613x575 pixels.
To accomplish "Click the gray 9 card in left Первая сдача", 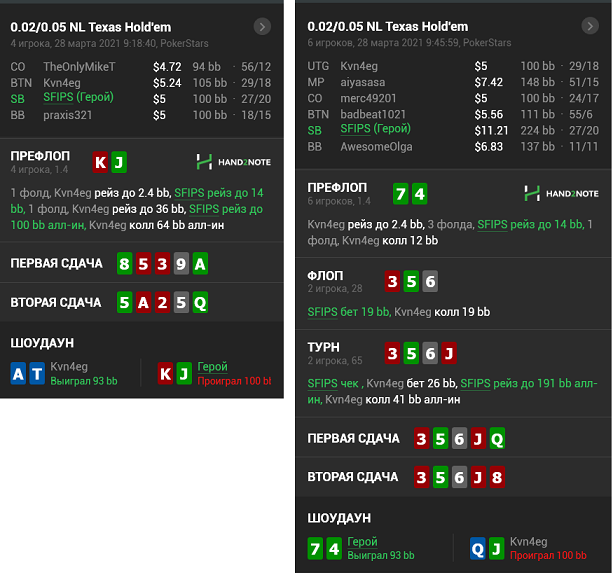I will [181, 263].
